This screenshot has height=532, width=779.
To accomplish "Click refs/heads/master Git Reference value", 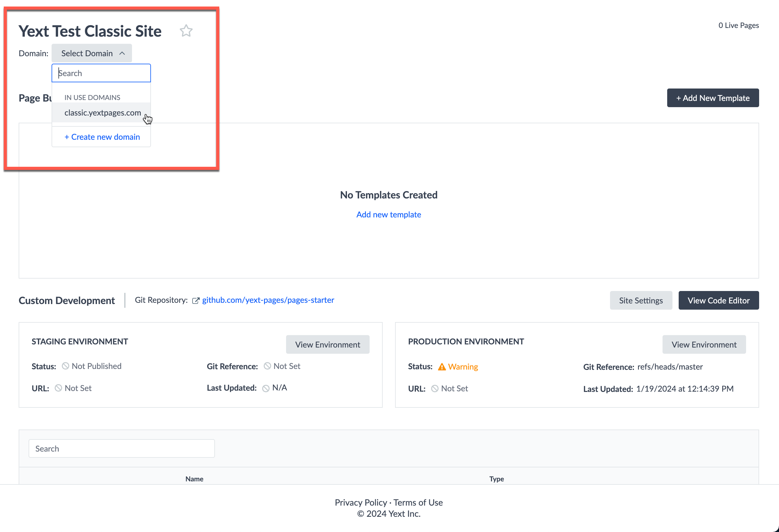I will click(x=670, y=367).
